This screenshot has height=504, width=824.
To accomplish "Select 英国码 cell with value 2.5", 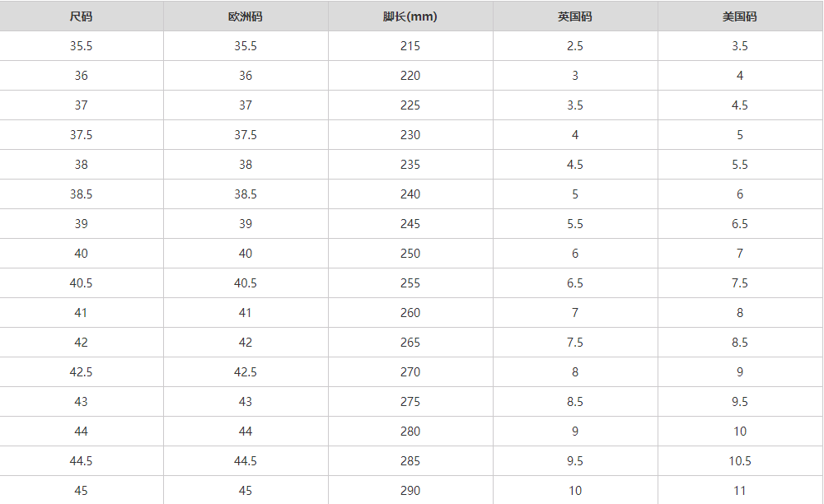I will (575, 46).
